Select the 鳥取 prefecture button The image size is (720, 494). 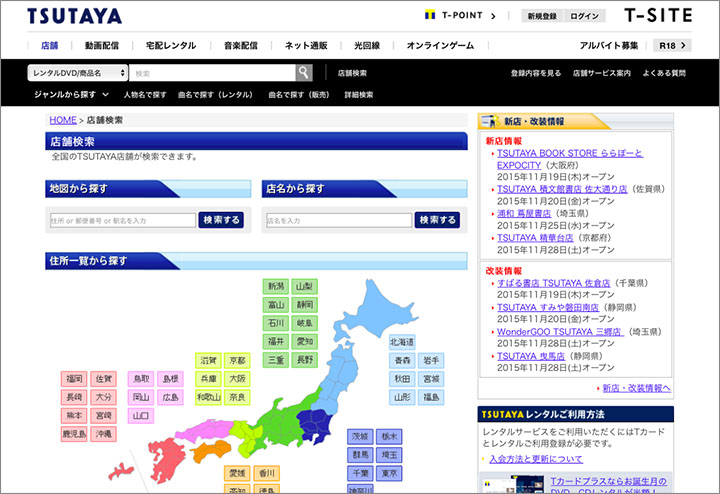pos(141,379)
